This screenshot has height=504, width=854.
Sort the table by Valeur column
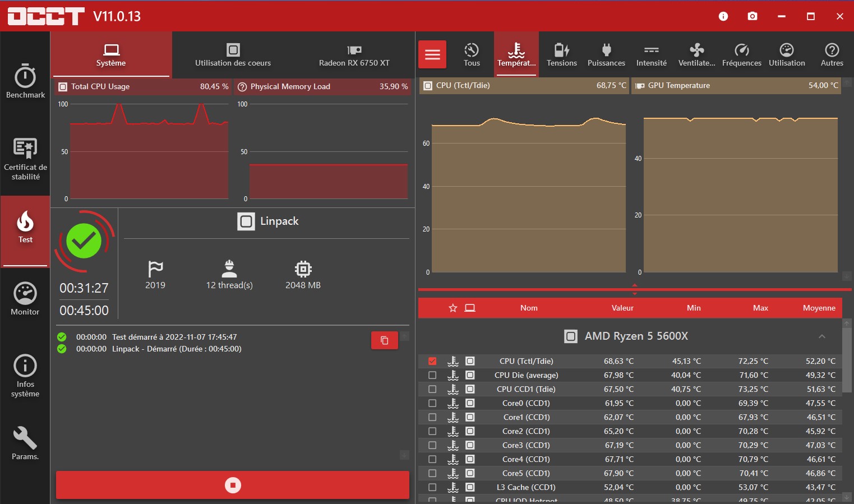[x=622, y=308]
